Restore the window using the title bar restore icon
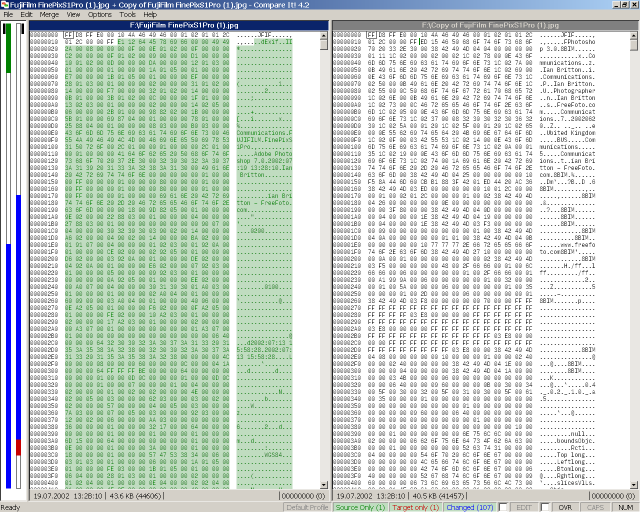 point(625,4)
